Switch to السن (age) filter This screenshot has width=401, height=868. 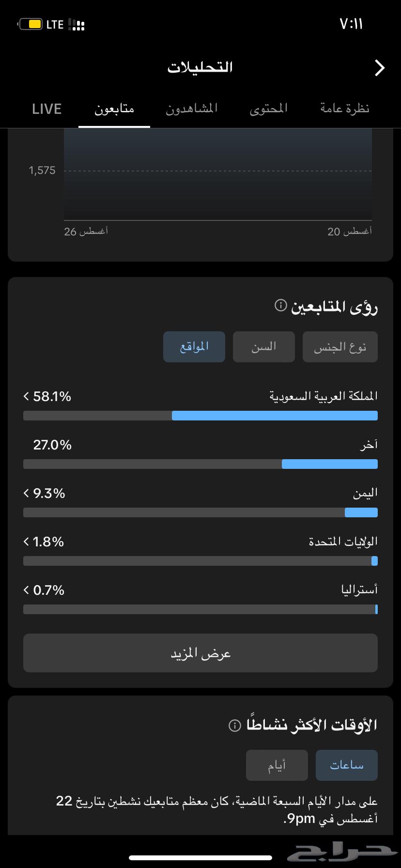263,346
